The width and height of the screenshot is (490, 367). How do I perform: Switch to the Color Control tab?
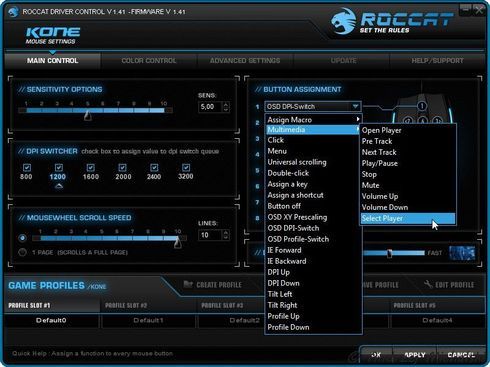[x=149, y=61]
